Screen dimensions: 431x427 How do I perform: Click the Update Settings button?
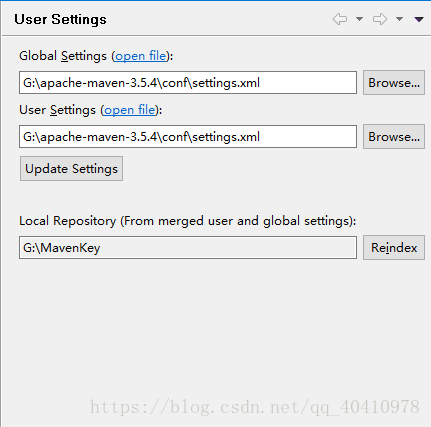(x=71, y=169)
